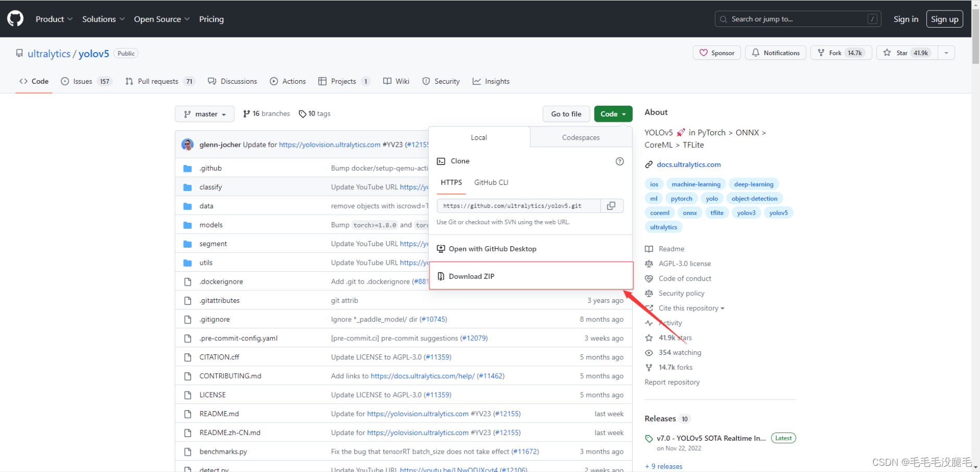
Task: Open README.md file
Action: point(219,414)
